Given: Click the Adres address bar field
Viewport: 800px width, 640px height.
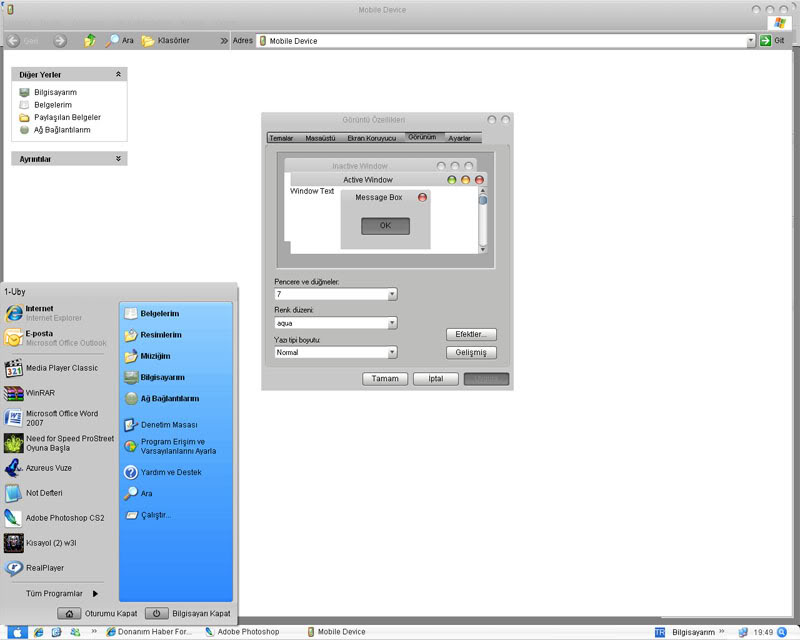Looking at the screenshot, I should 505,41.
